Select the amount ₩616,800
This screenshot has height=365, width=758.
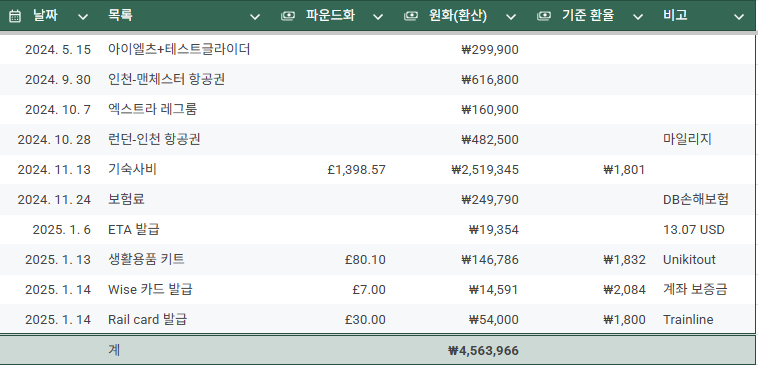click(x=490, y=80)
